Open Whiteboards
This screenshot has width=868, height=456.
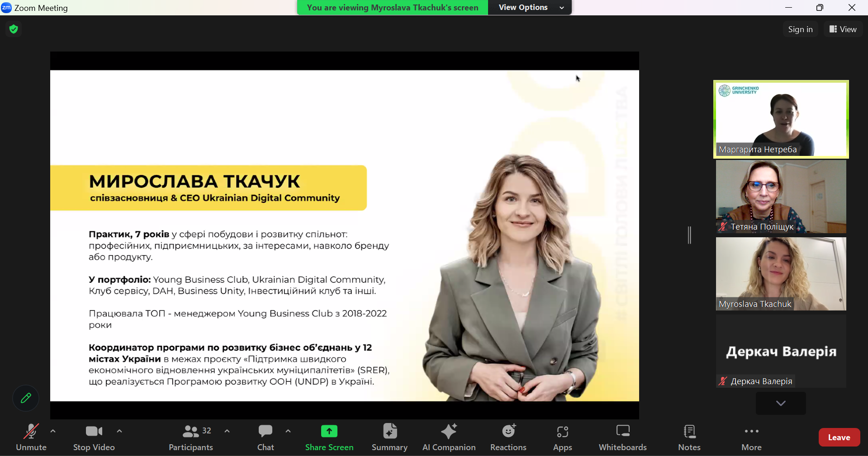(622, 437)
